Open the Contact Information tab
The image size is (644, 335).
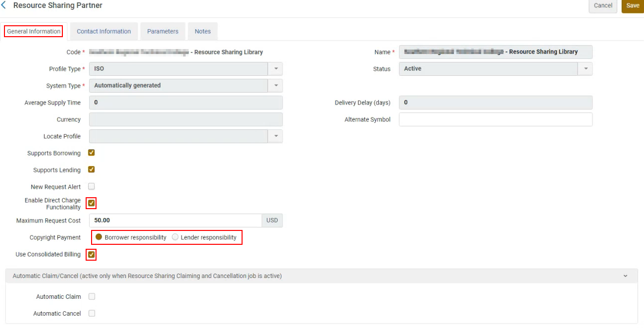tap(103, 31)
